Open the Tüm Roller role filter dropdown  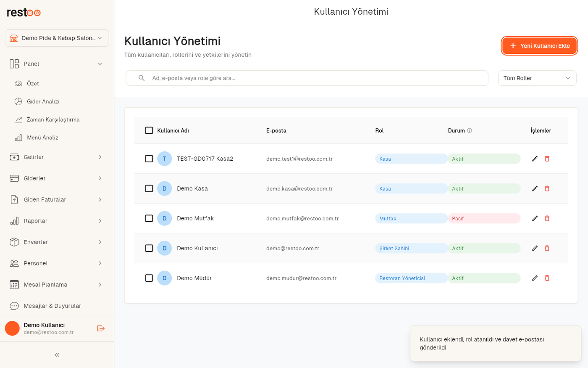[537, 78]
